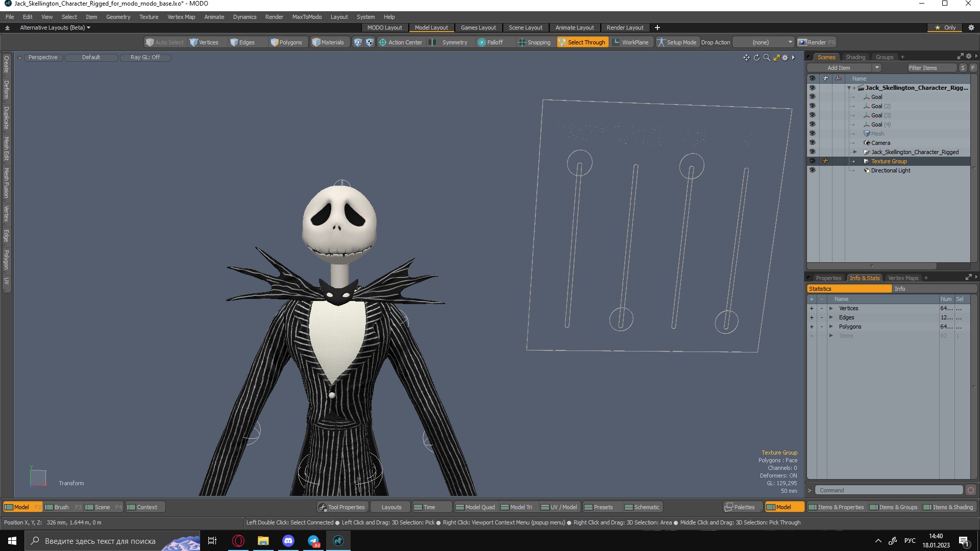Viewport: 980px width, 551px height.
Task: Switch to Games Layout
Action: coord(478,28)
